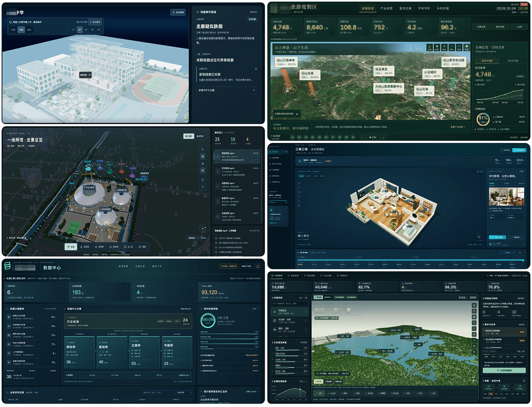
Task: Click the 定位事件 button in campus view
Action: tap(96, 22)
